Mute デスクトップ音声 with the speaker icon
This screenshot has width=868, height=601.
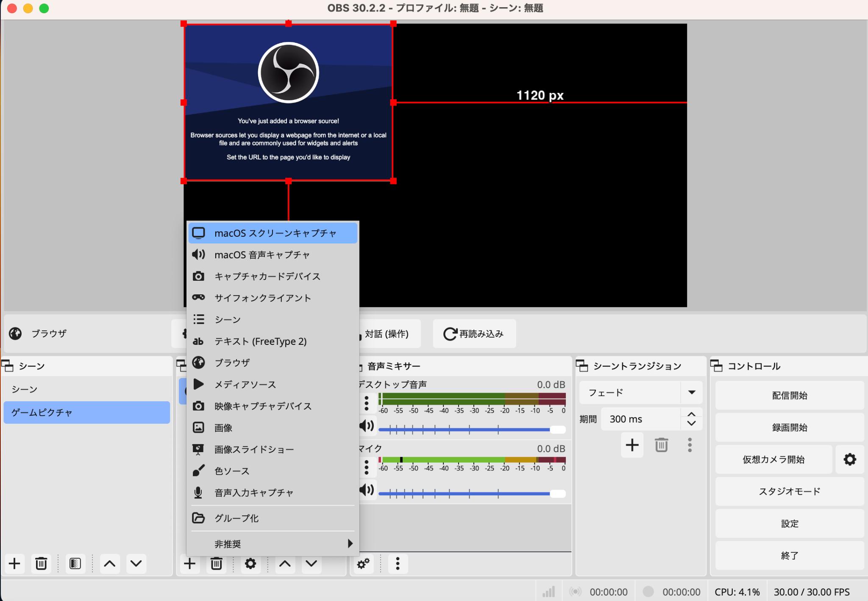point(367,426)
